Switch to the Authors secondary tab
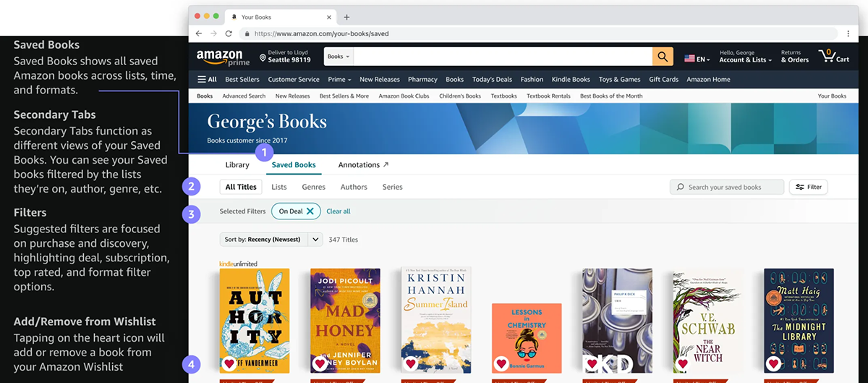868x383 pixels. coord(354,187)
